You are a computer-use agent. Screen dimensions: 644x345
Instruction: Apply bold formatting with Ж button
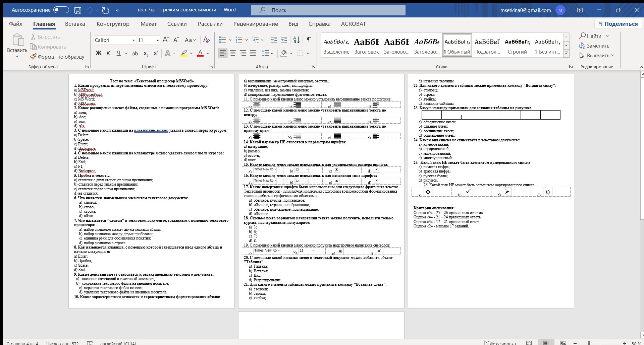point(98,53)
